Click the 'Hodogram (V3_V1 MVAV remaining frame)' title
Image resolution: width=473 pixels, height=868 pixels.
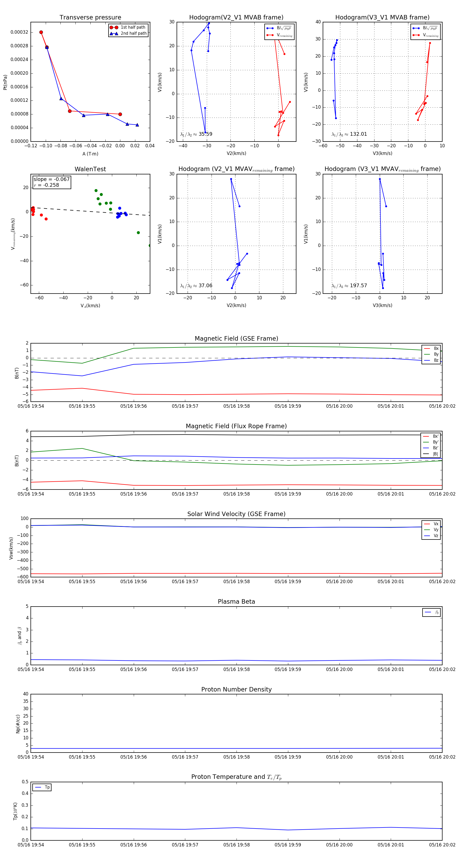[382, 169]
